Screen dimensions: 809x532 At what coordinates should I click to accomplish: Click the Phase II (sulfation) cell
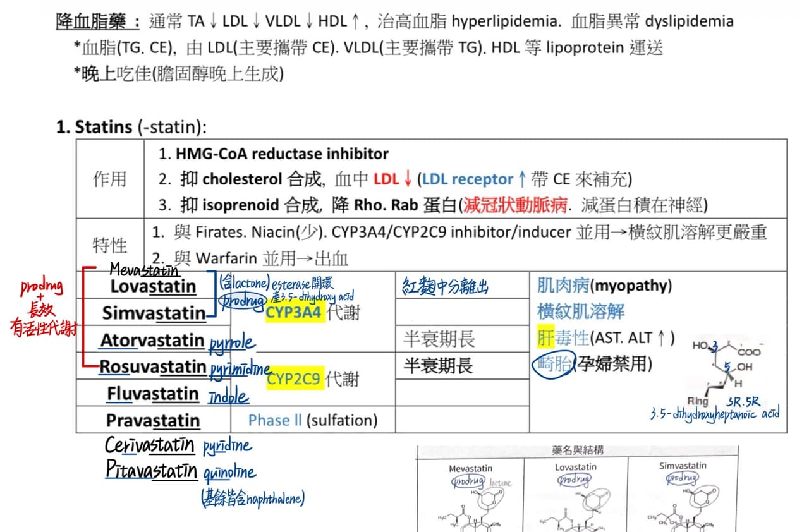pyautogui.click(x=313, y=420)
